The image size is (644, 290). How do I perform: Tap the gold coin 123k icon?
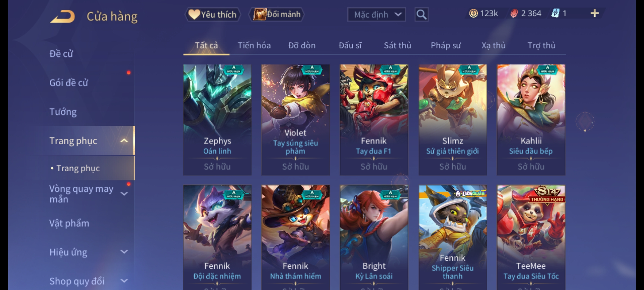point(473,13)
